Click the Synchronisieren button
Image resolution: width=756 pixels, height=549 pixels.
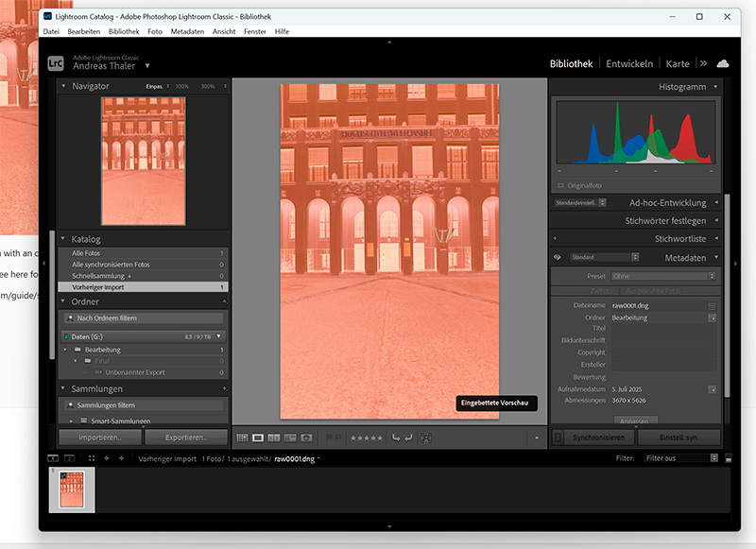tap(599, 437)
